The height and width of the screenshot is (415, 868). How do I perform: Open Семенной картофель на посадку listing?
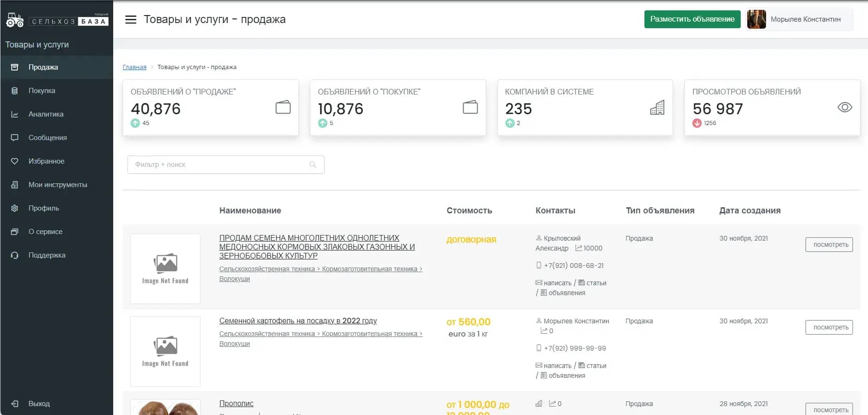click(x=298, y=321)
